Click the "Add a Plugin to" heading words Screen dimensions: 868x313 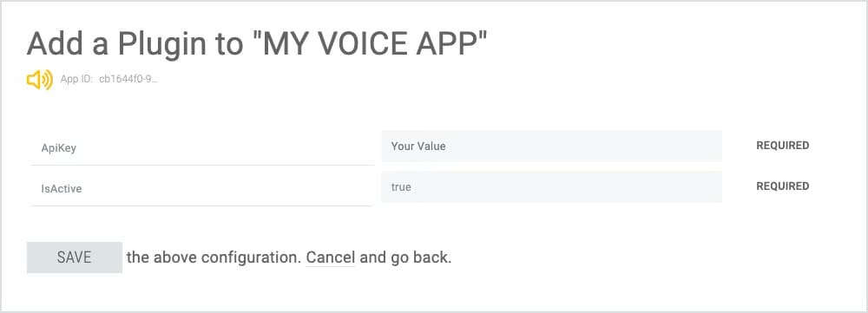[x=135, y=44]
